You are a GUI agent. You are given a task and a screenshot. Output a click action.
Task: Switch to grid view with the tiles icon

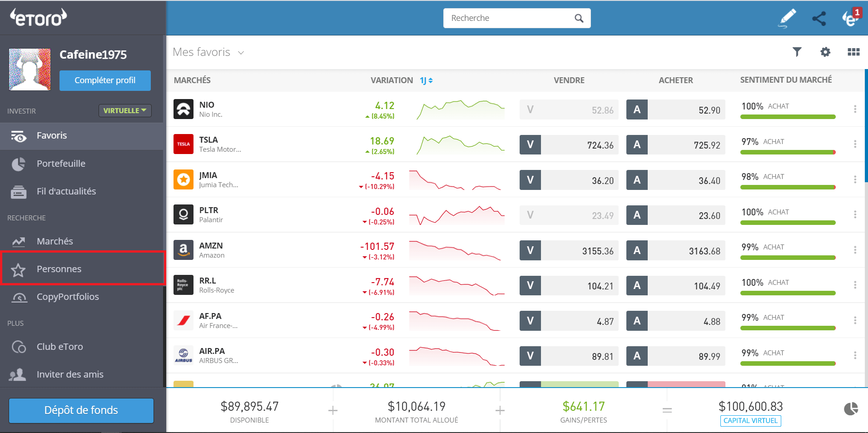click(853, 52)
